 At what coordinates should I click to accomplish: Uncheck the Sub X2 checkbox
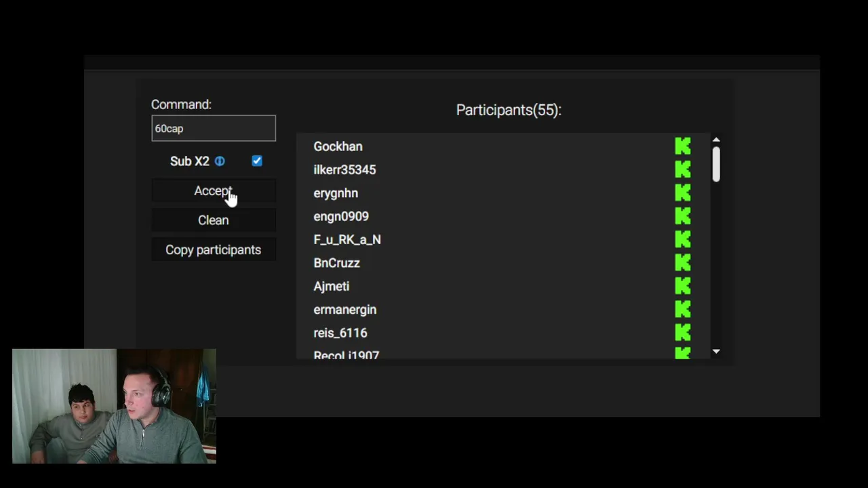click(x=257, y=161)
